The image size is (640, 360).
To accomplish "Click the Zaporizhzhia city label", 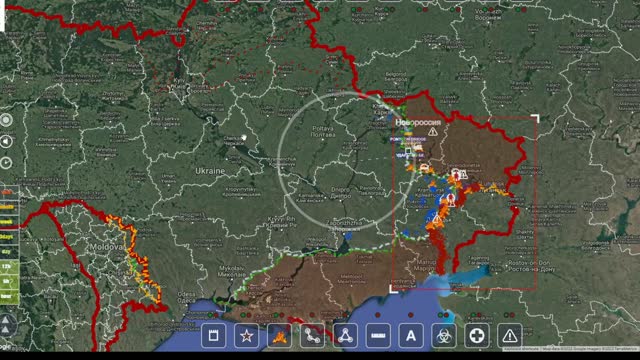I will (x=344, y=226).
